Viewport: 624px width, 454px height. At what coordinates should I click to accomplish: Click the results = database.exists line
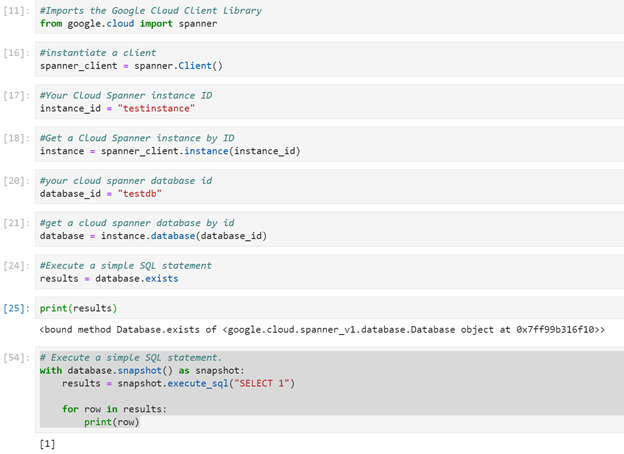tap(109, 278)
